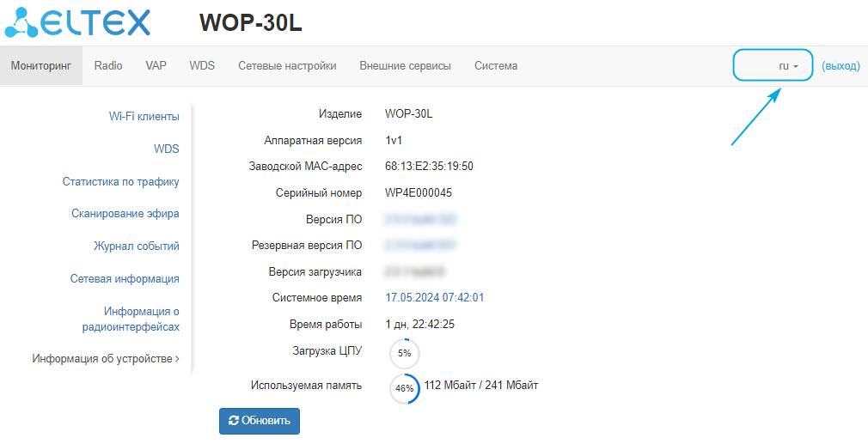Click the Изделие label
Image resolution: width=868 pixels, height=444 pixels.
[x=339, y=114]
